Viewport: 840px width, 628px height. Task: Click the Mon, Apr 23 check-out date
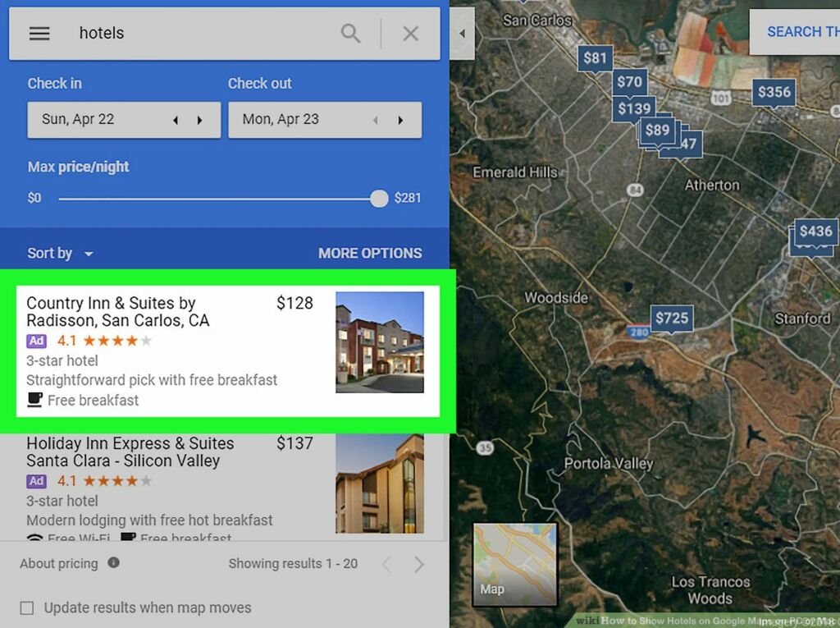coord(281,119)
